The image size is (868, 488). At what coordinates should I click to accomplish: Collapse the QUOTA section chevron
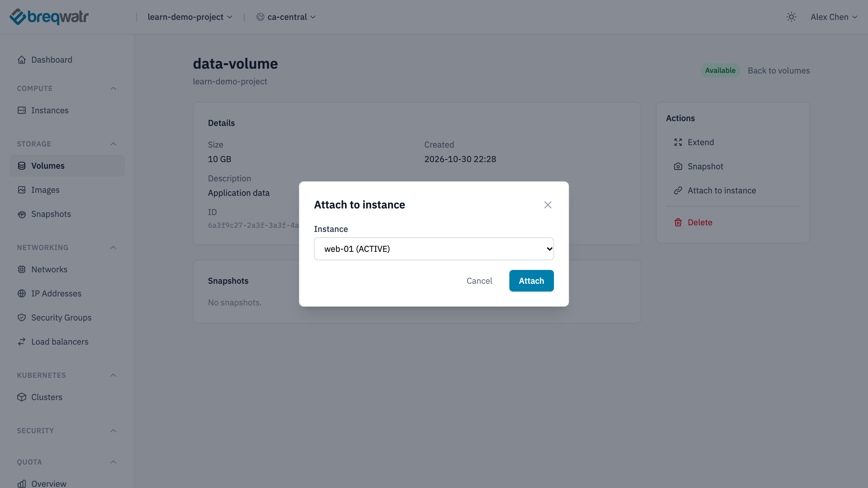[113, 462]
